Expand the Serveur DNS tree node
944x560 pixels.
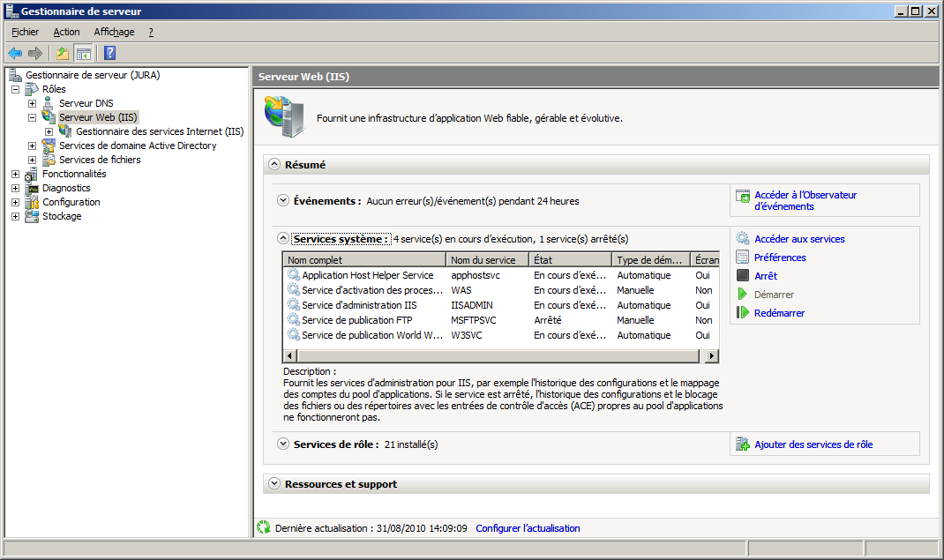pyautogui.click(x=33, y=103)
